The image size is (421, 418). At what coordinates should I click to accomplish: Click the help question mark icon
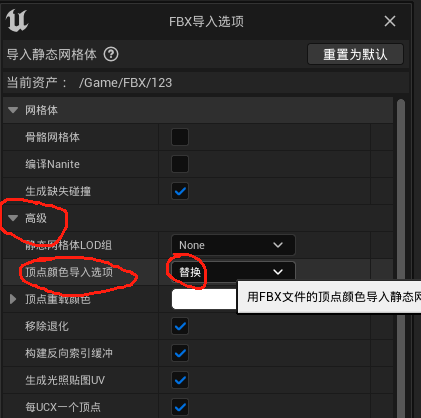[x=111, y=54]
